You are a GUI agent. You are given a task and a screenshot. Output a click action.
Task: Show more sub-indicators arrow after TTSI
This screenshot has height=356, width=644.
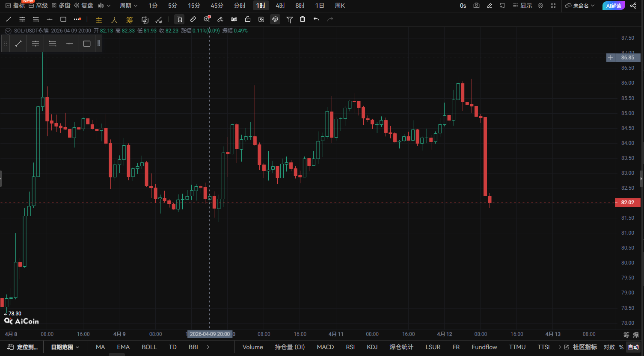(560, 347)
